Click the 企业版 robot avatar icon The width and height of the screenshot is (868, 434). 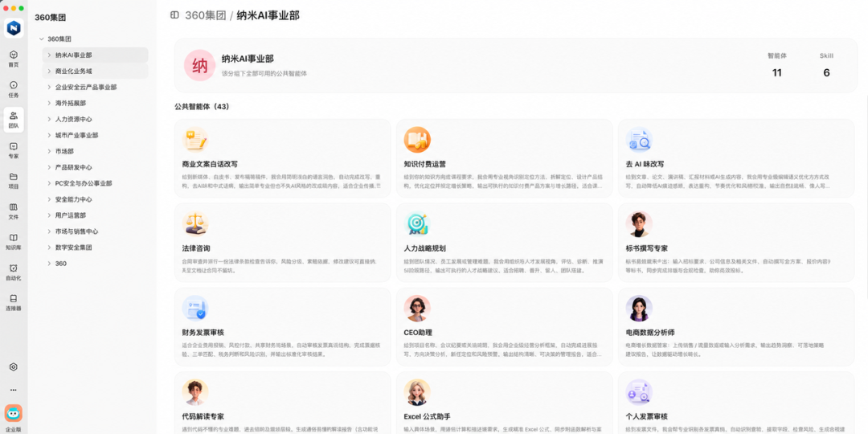[x=14, y=413]
